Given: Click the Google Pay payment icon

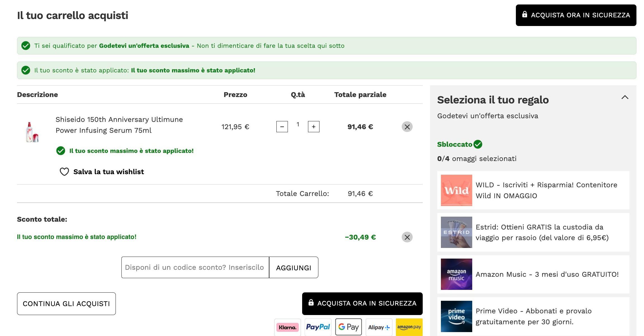Looking at the screenshot, I should [x=349, y=327].
